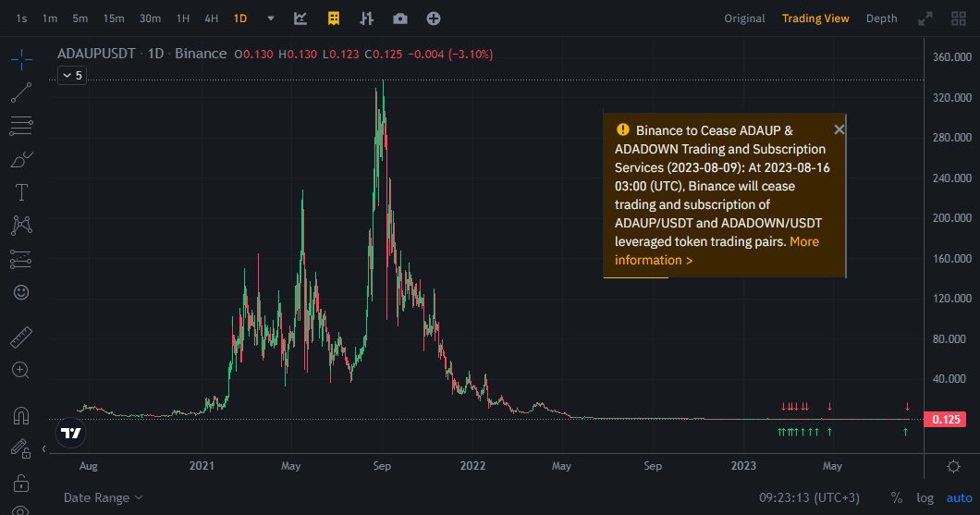Open the chart patterns tool

point(21,225)
